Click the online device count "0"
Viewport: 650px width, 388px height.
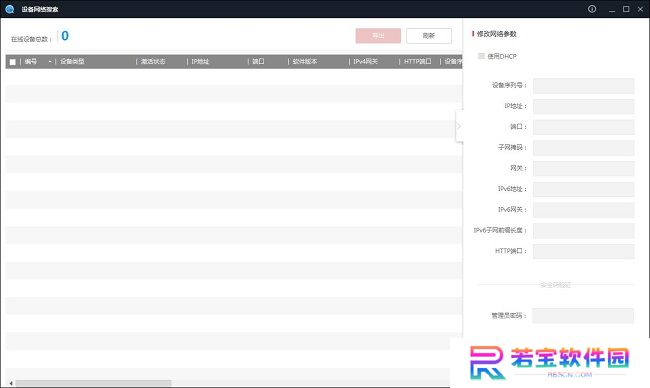[x=65, y=36]
